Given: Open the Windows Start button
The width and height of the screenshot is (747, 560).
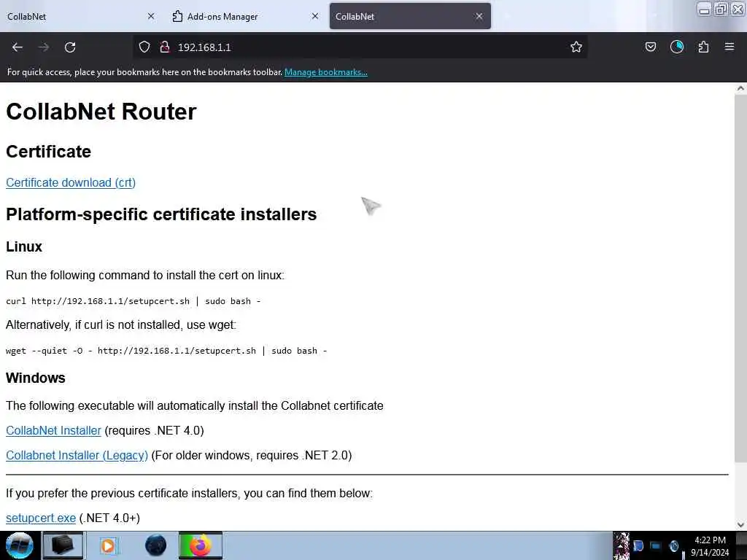Looking at the screenshot, I should (20, 545).
